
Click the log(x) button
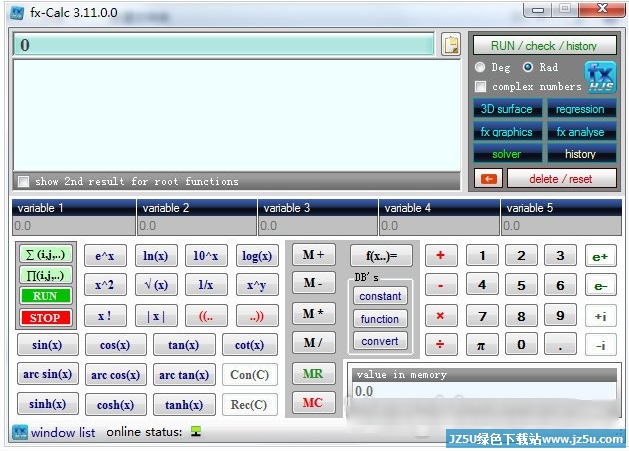click(x=257, y=256)
